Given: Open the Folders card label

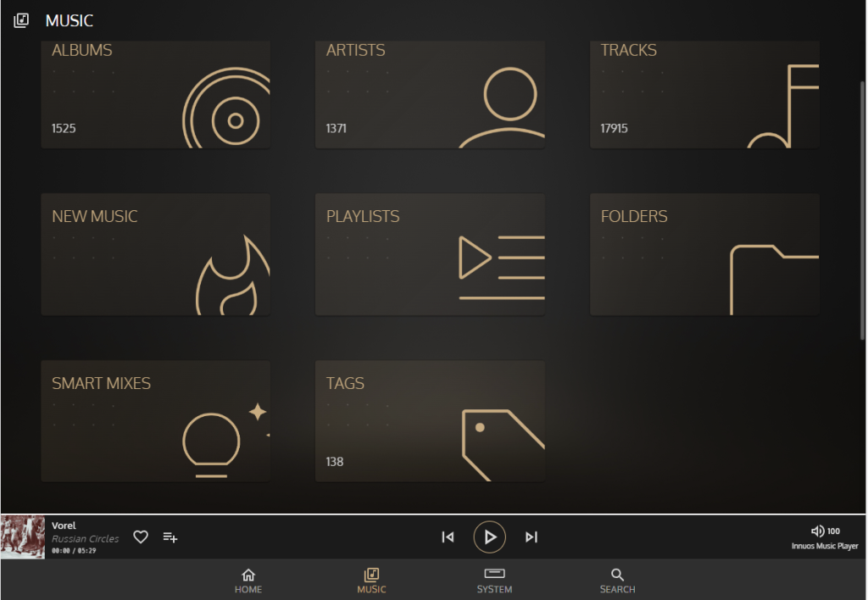Looking at the screenshot, I should (634, 216).
